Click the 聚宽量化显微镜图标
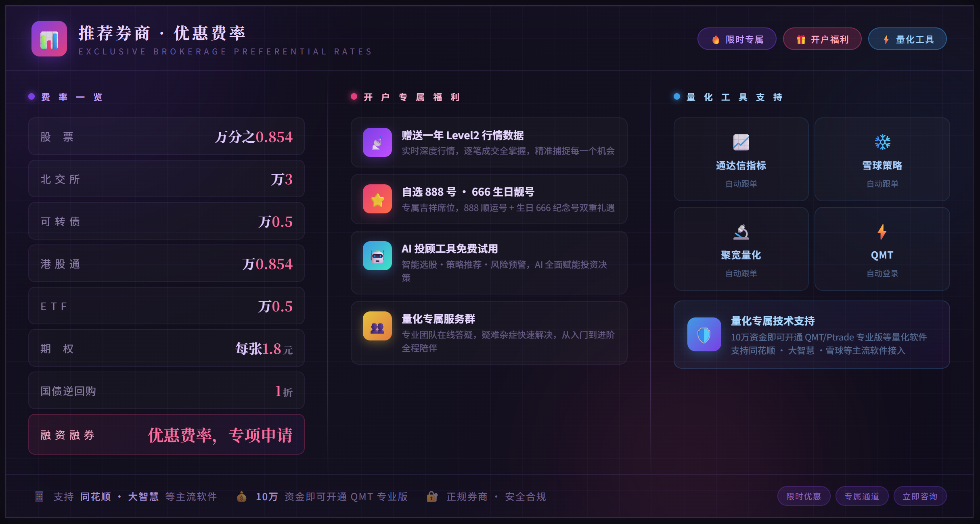This screenshot has width=980, height=524. (x=741, y=232)
